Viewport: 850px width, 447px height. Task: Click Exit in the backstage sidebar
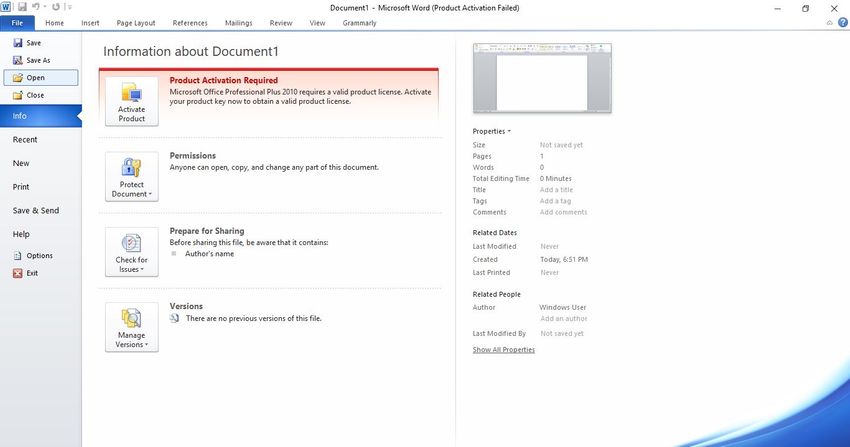32,273
